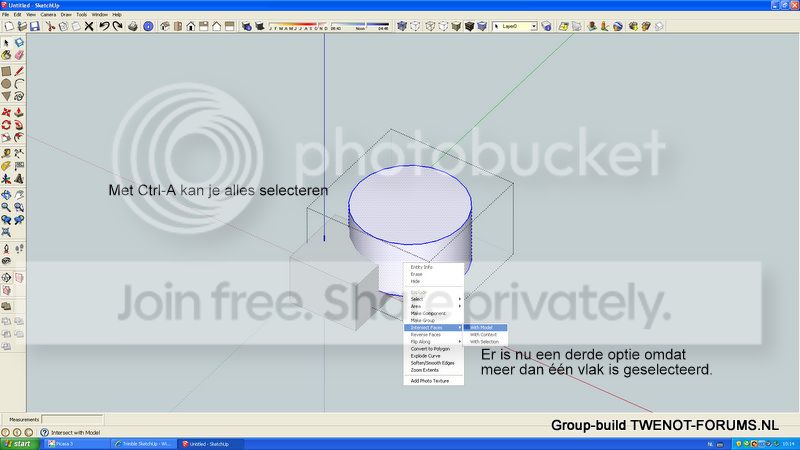Select the Zoom magnifier tool
The image size is (800, 450).
(6, 208)
